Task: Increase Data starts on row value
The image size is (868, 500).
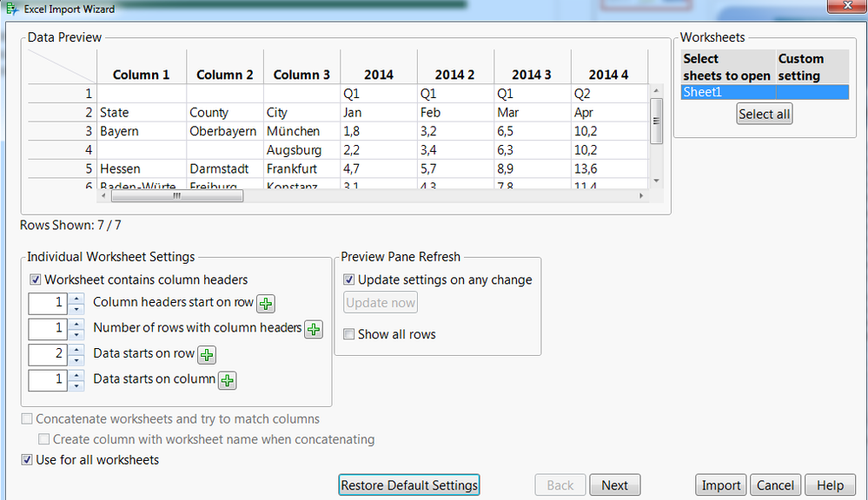Action: coord(76,349)
